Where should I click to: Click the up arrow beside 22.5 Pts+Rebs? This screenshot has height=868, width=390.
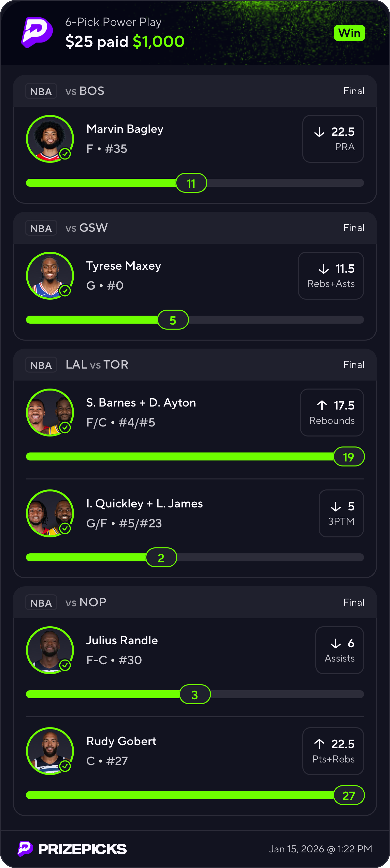(319, 744)
